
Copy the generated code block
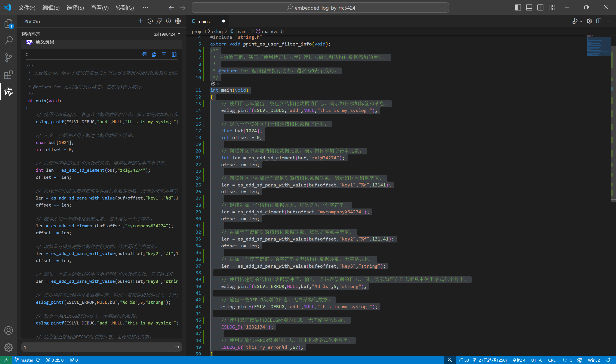tap(154, 54)
